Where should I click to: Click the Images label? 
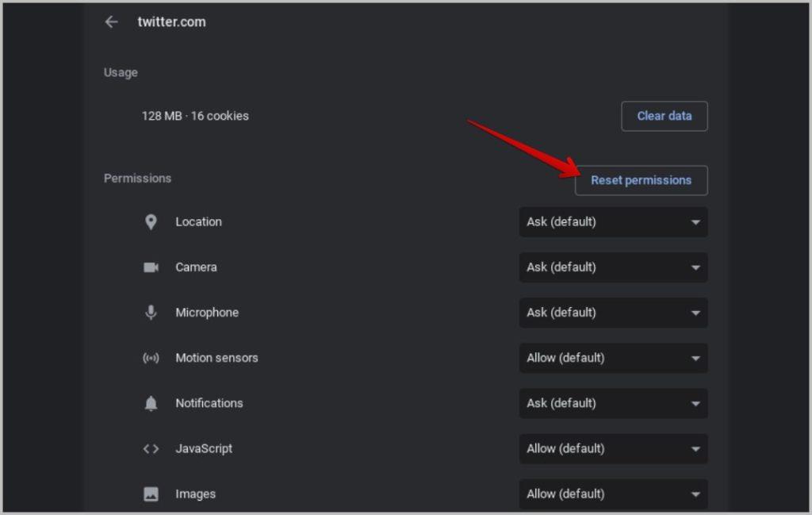(x=195, y=494)
